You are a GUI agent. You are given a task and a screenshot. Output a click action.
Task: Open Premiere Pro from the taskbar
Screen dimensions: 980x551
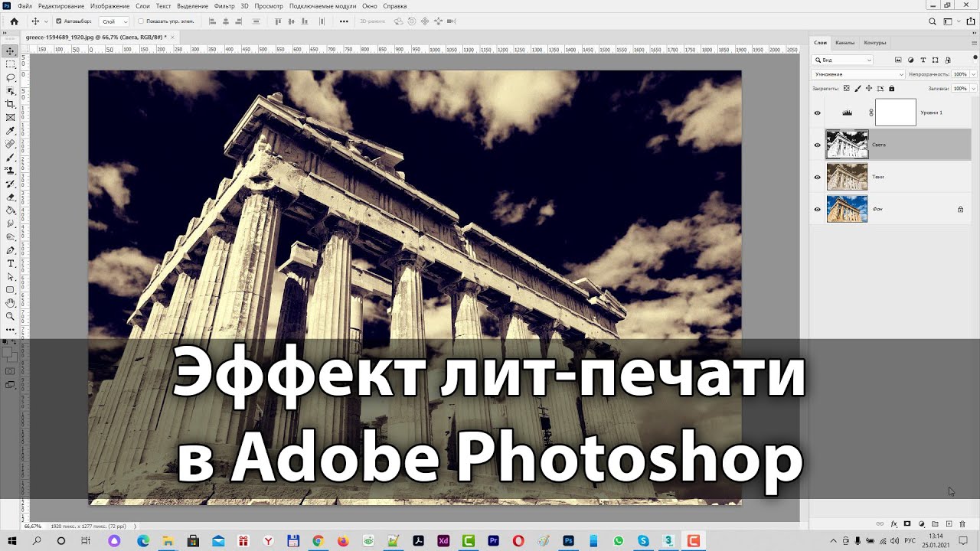point(493,541)
